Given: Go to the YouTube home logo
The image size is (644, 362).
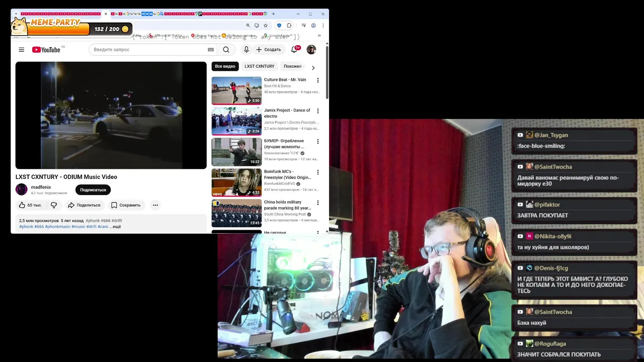Looking at the screenshot, I should 46,49.
